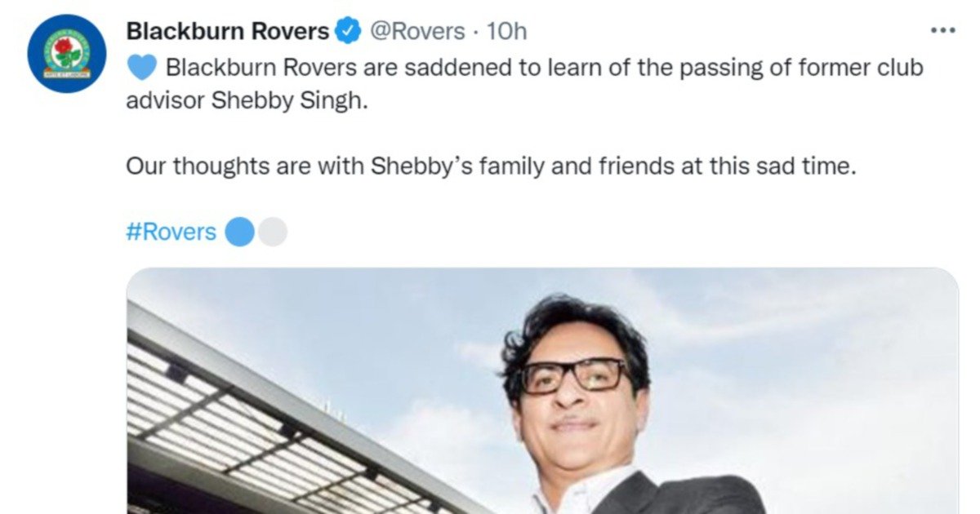
Task: Click the blue heart emoji starting the tweet
Action: coord(142,68)
